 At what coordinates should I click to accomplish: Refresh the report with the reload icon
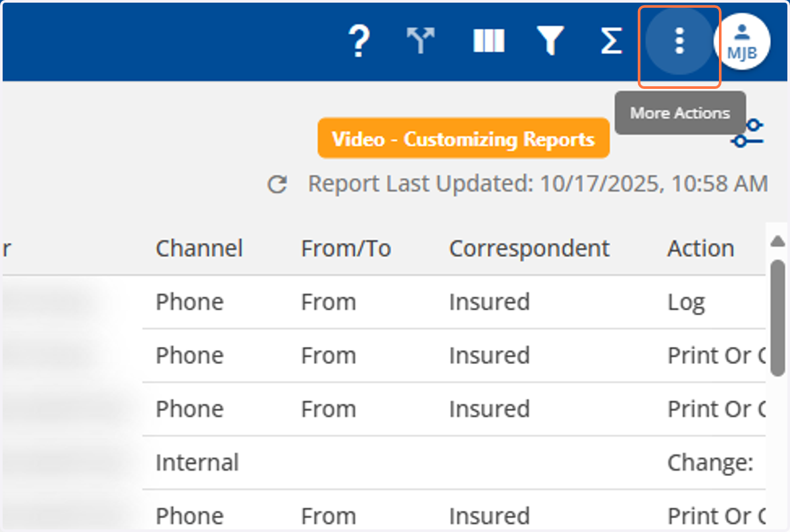coord(277,185)
